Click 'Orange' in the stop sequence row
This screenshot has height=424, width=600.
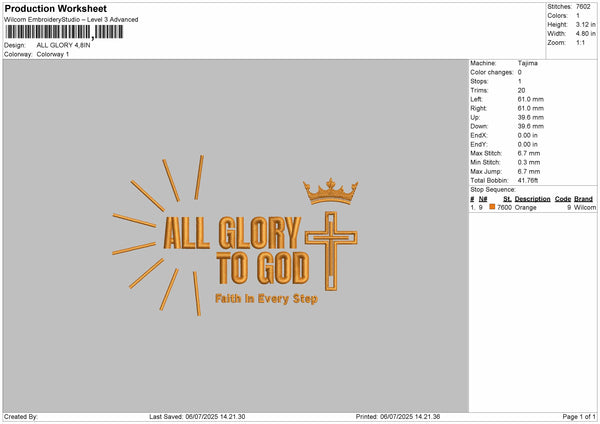point(525,207)
